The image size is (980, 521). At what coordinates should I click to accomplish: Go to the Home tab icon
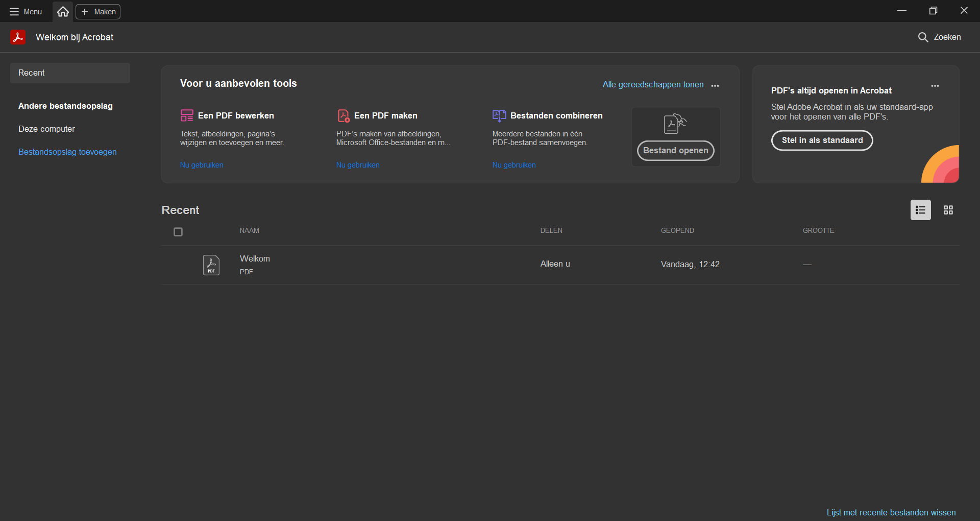coord(63,12)
